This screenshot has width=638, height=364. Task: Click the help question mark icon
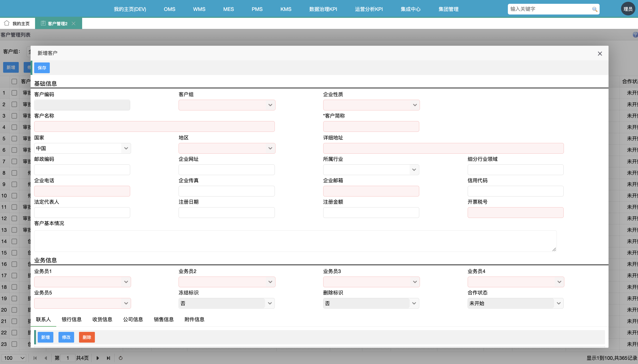pyautogui.click(x=635, y=35)
